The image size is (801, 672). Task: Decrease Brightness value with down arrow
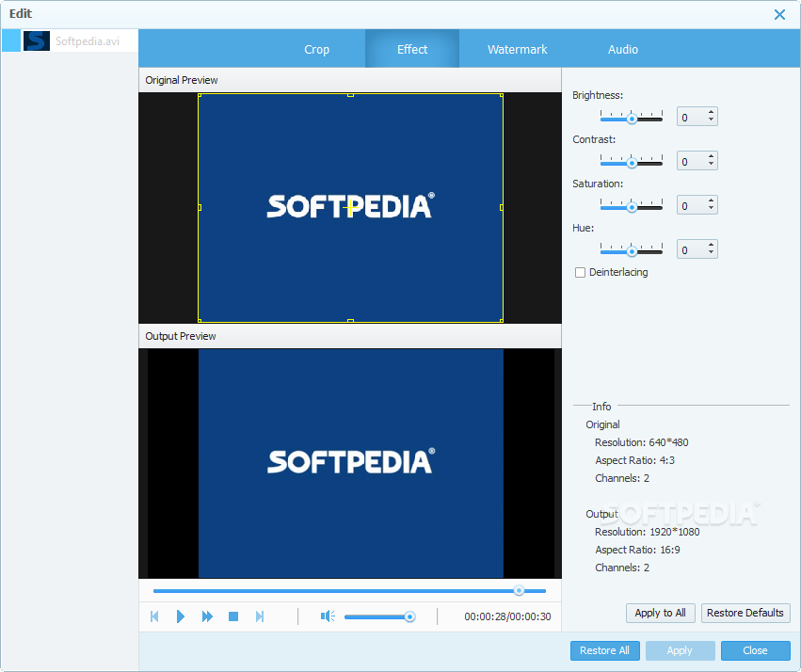pyautogui.click(x=711, y=120)
